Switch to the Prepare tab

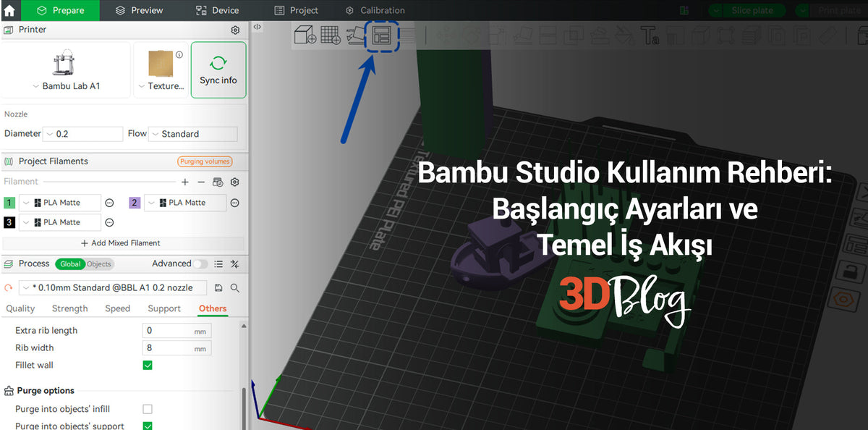(60, 10)
